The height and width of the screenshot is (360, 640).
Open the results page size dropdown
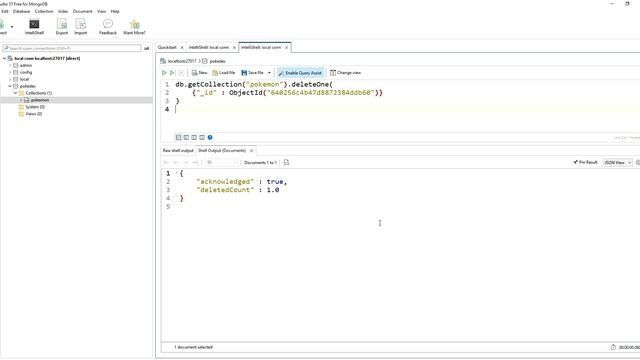[221, 162]
